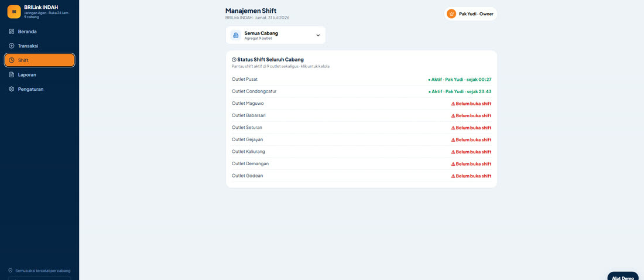
Task: Click the Pengaturan gear icon
Action: [x=12, y=89]
